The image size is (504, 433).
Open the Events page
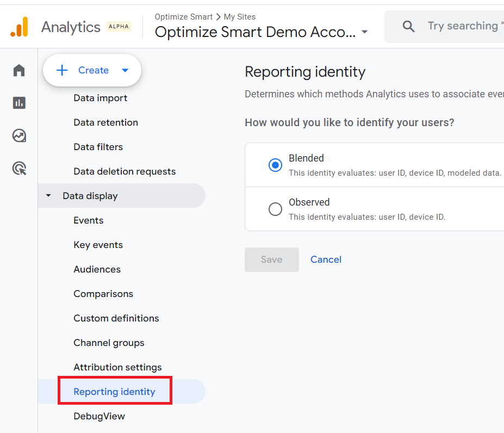coord(89,220)
